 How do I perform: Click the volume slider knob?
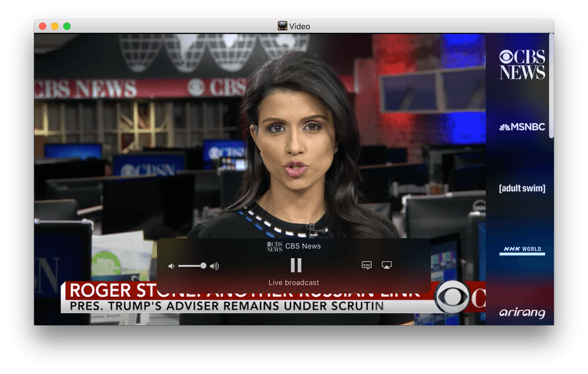tap(203, 266)
